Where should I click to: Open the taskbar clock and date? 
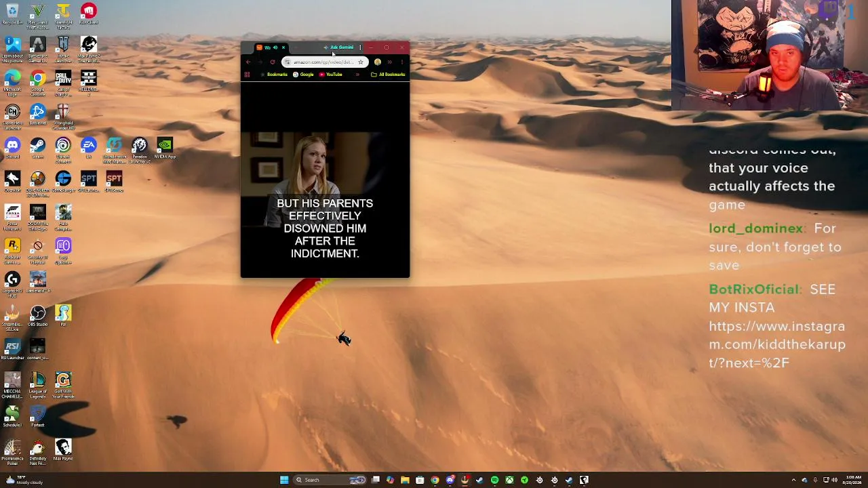click(x=853, y=480)
